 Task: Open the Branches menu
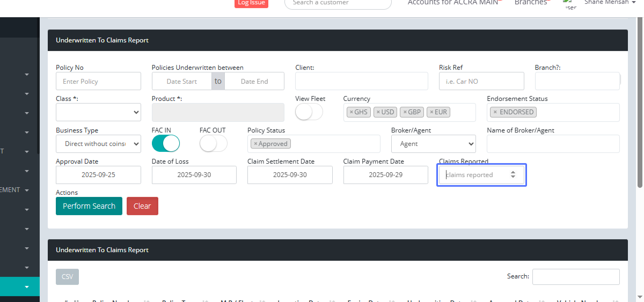point(531,3)
